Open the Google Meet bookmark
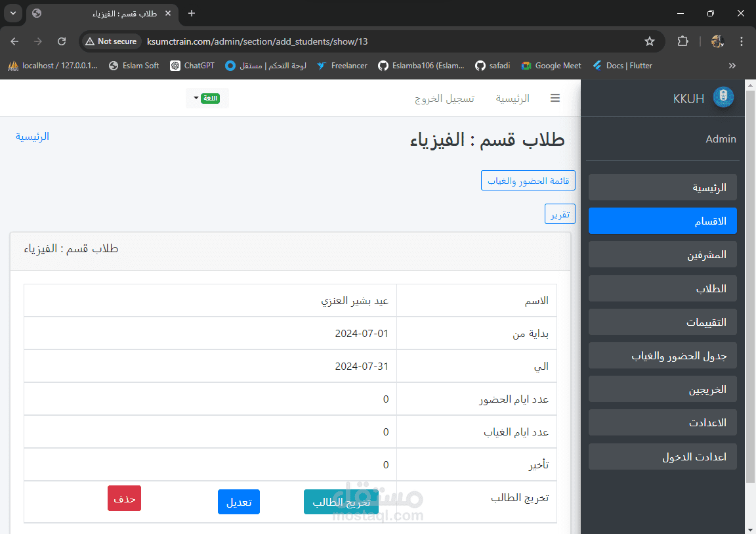 click(551, 66)
